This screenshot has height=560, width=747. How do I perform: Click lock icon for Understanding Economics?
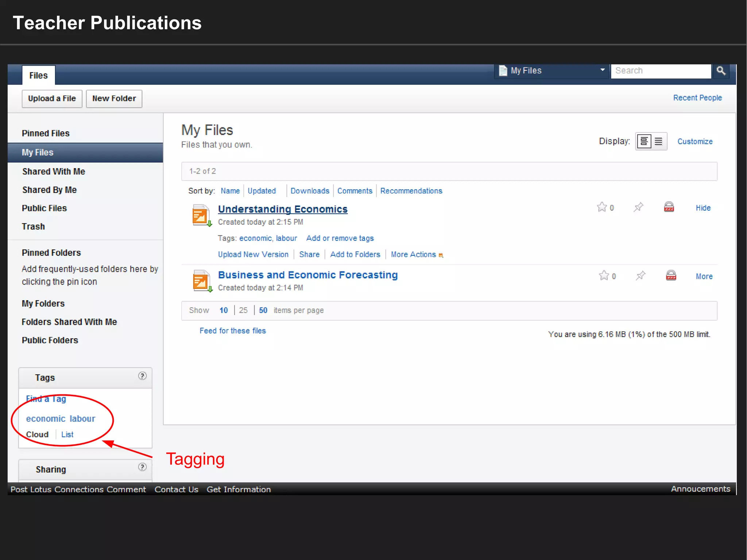click(x=669, y=207)
